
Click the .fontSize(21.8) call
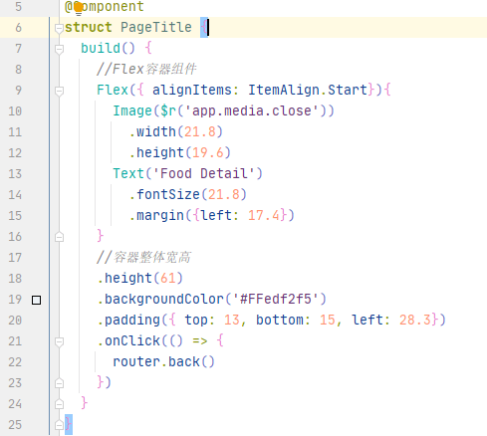pyautogui.click(x=188, y=195)
